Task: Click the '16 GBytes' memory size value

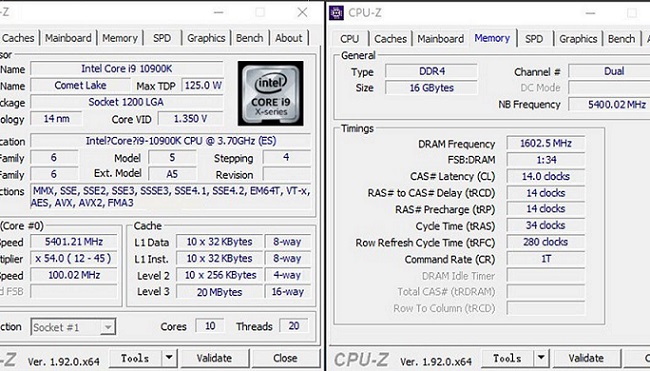Action: pos(432,87)
